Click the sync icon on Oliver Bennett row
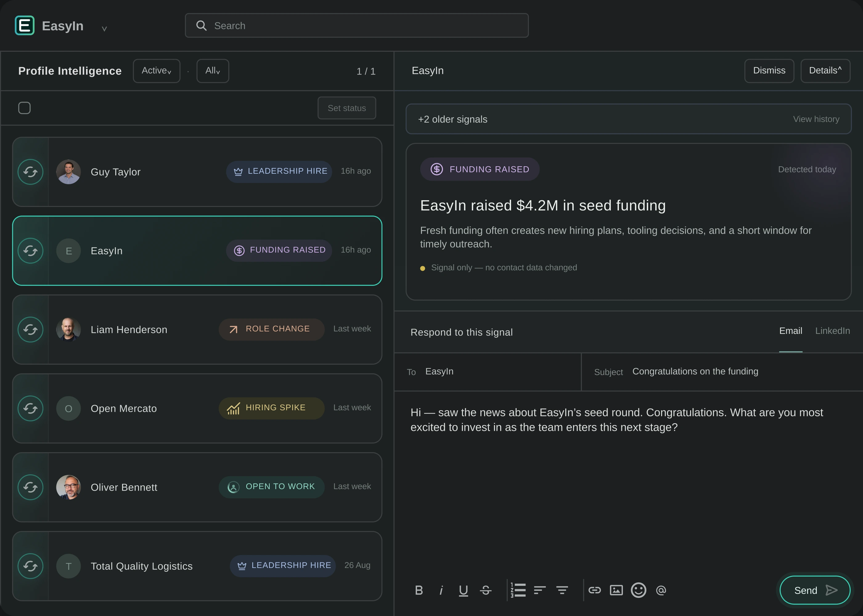863x616 pixels. 31,488
